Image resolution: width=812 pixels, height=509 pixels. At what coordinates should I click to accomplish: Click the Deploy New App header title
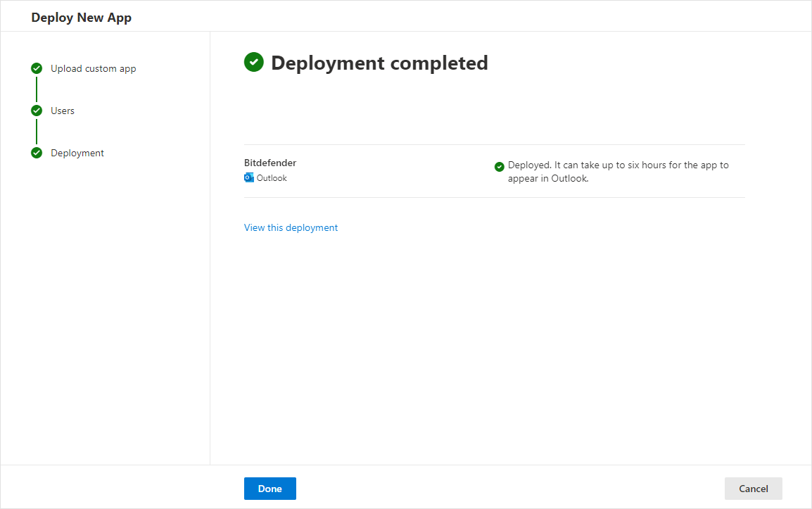tap(81, 17)
